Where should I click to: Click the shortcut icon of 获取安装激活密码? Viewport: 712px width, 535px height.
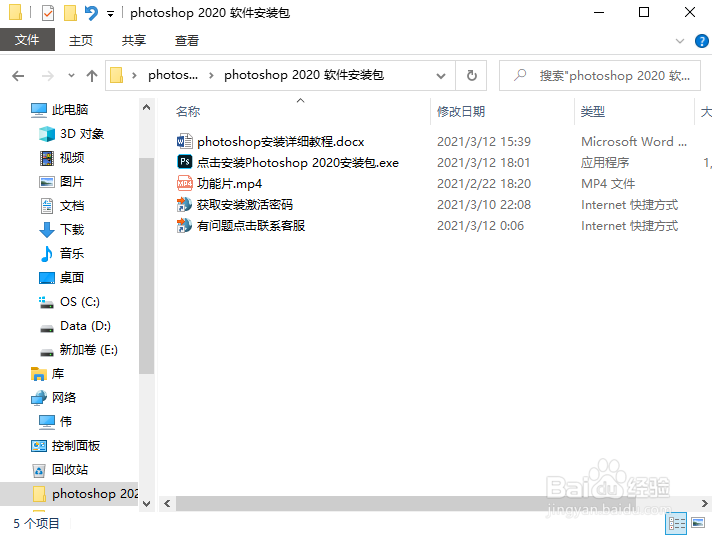pos(184,204)
